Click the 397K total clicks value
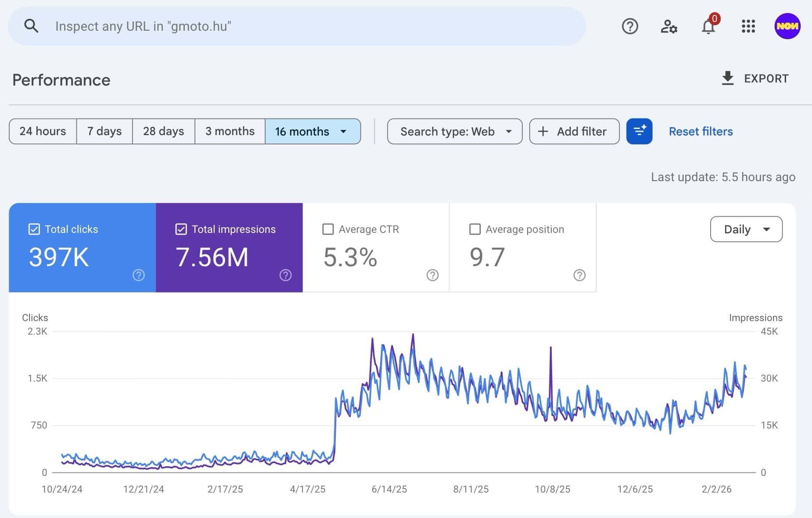The height and width of the screenshot is (518, 812). [59, 257]
